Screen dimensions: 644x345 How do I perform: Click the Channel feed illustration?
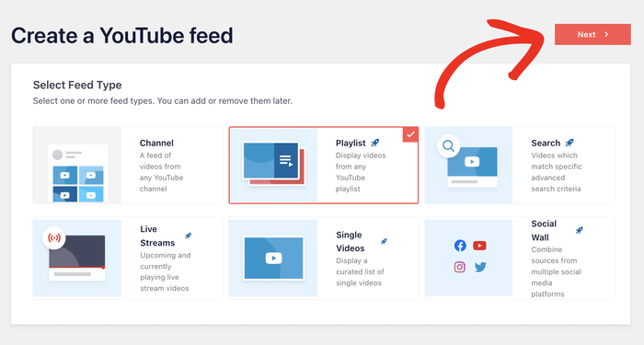point(77,165)
